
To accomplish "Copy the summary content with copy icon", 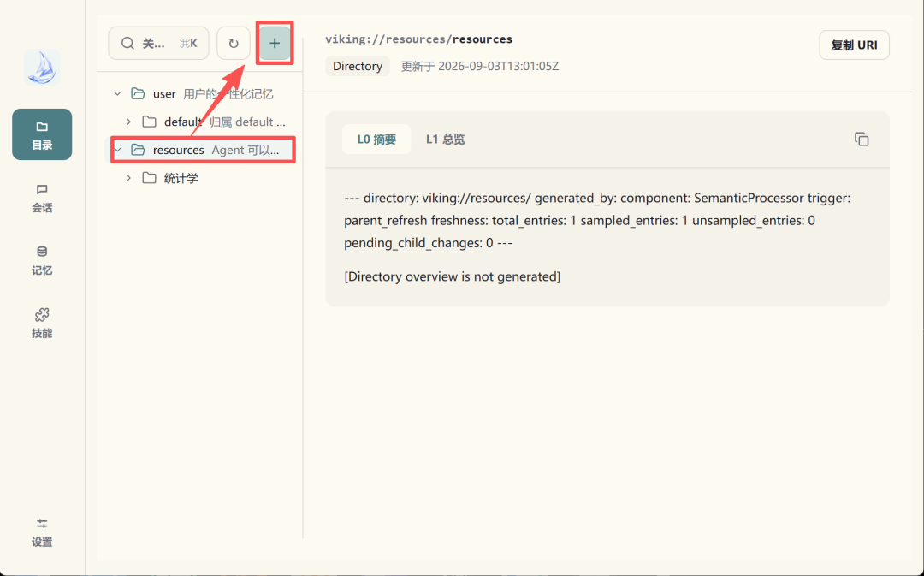I will pyautogui.click(x=862, y=140).
